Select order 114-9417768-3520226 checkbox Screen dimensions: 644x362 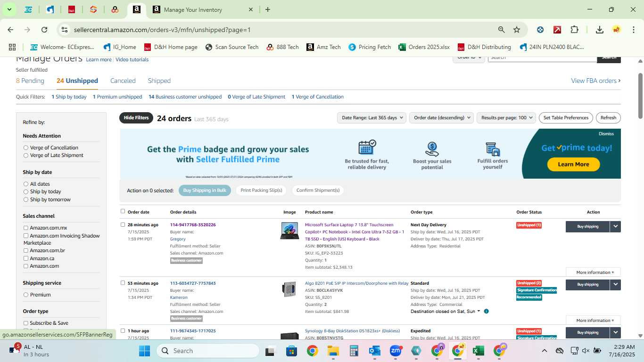coord(123,224)
